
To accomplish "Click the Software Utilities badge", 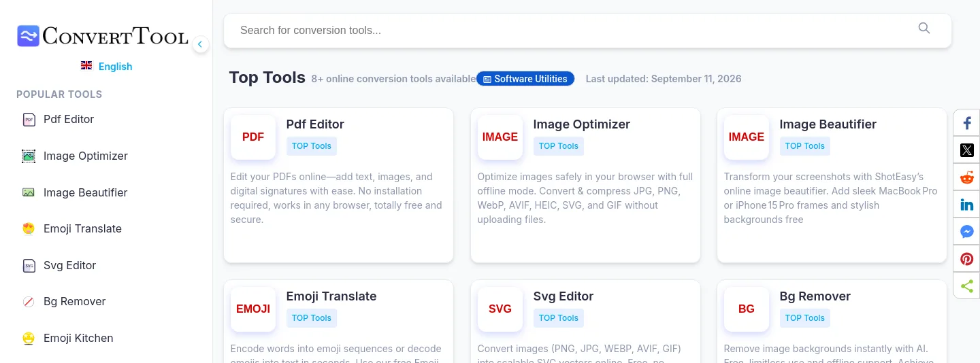I will pyautogui.click(x=525, y=79).
